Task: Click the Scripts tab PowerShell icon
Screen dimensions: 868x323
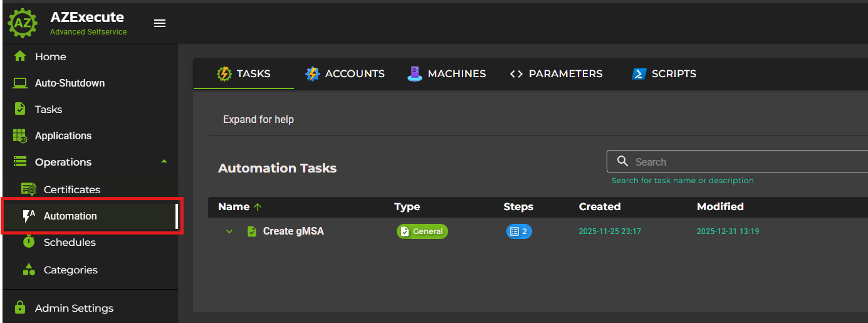Action: tap(639, 74)
